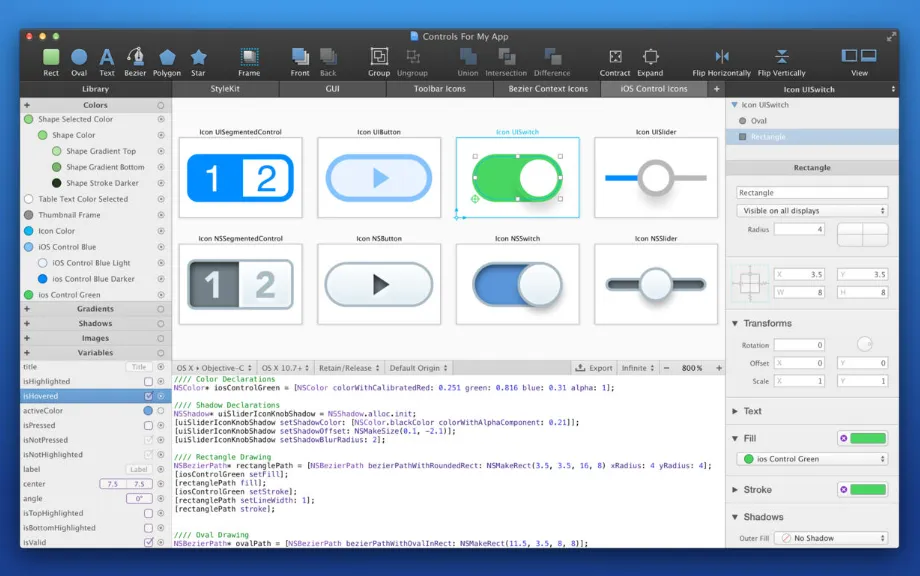This screenshot has width=920, height=576.
Task: Toggle the isPressed checkbox
Action: (x=148, y=426)
